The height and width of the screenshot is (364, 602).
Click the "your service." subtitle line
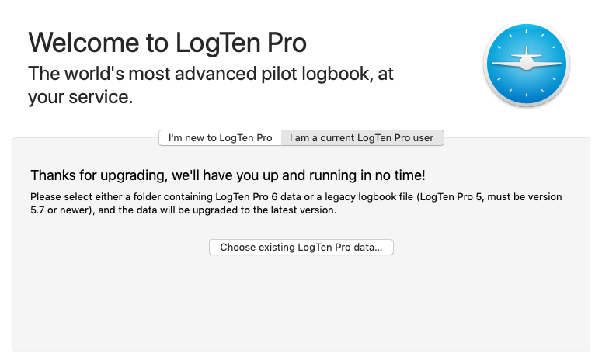[81, 97]
